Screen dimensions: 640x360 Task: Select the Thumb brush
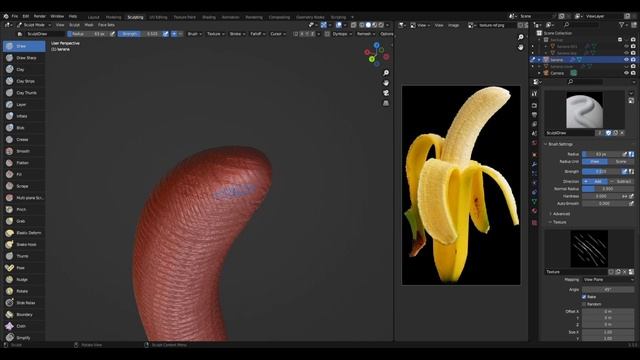point(24,256)
